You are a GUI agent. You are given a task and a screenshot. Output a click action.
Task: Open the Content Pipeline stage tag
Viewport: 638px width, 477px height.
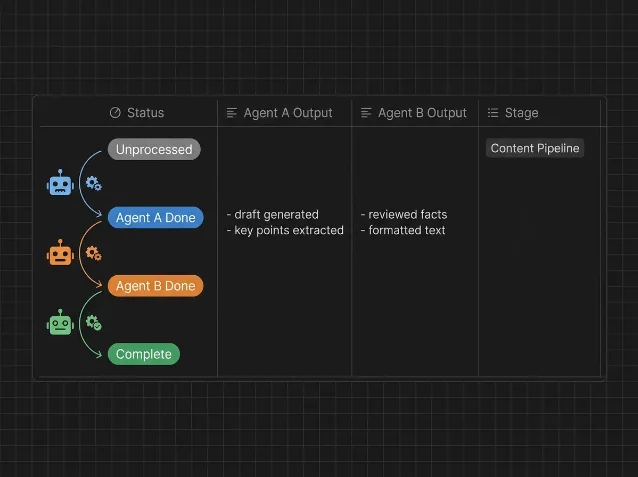[x=535, y=148]
